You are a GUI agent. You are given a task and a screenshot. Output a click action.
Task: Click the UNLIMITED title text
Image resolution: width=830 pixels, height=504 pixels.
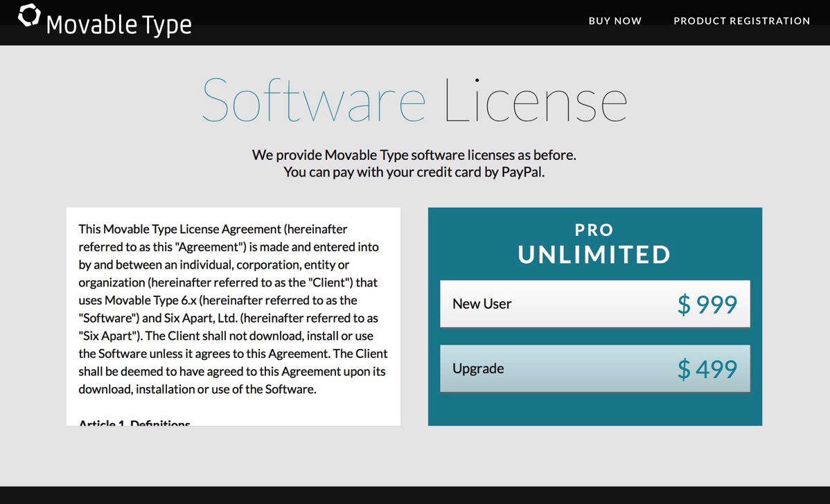[x=594, y=254]
